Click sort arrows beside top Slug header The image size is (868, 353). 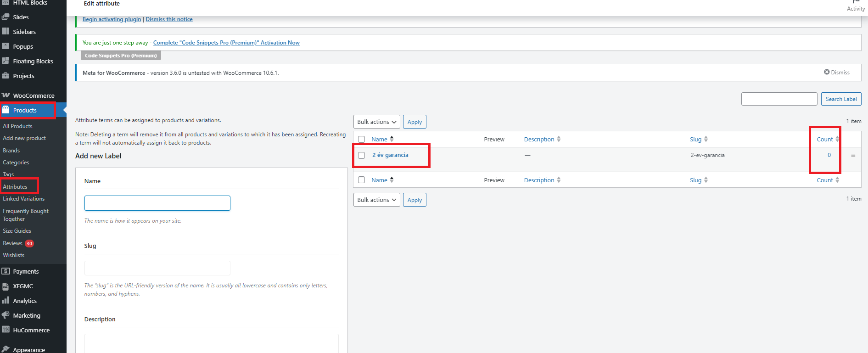click(706, 139)
